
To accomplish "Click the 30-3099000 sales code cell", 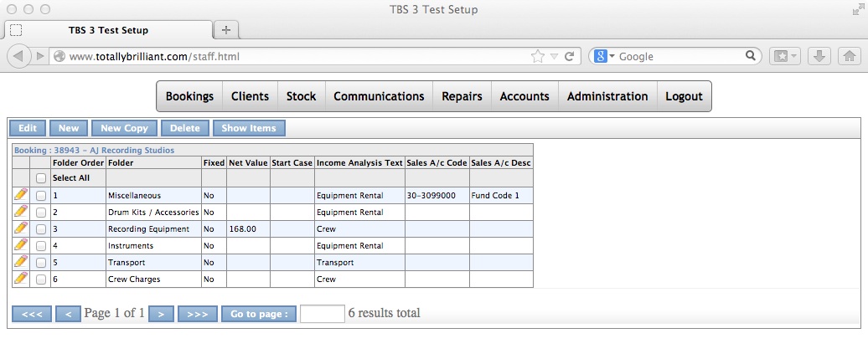I will 437,195.
